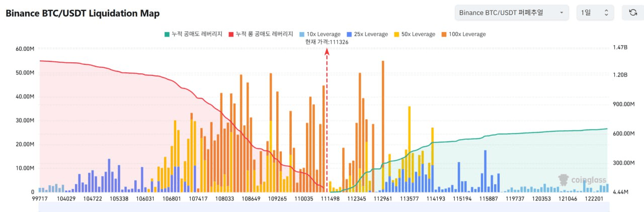Click the Binance BTC/USDT Liquidation Map title

point(83,14)
